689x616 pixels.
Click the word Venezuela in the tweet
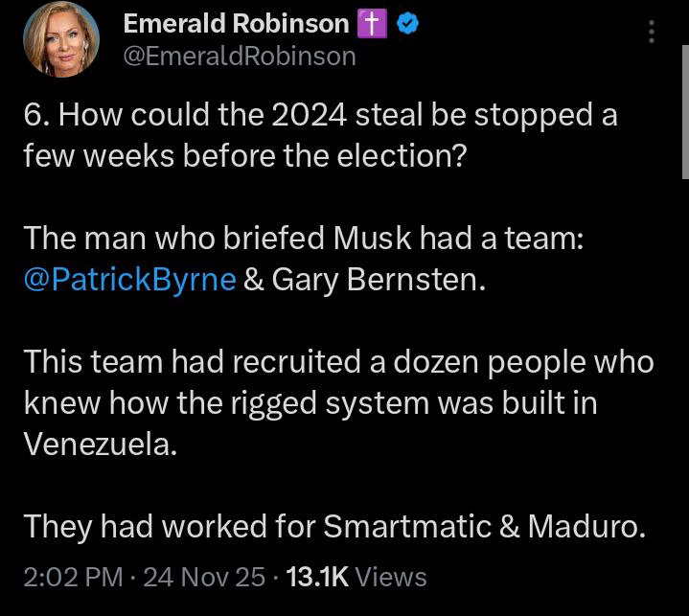(x=100, y=444)
